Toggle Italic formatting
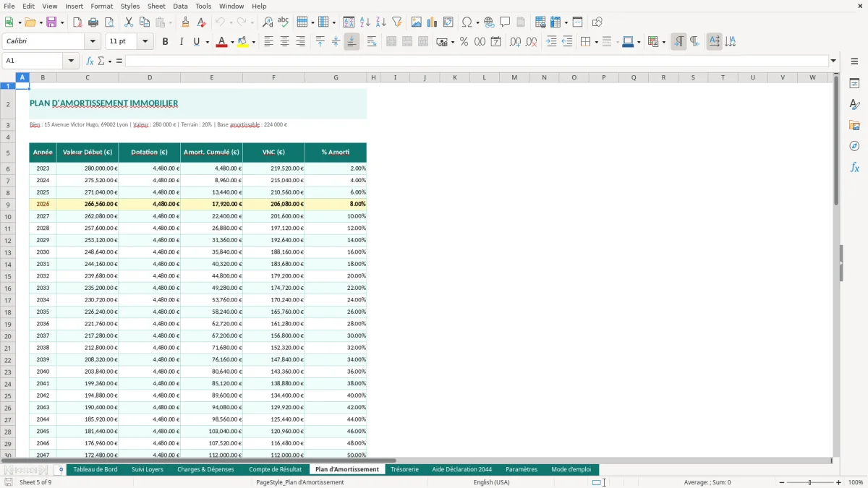Viewport: 868px width, 488px height. point(181,42)
